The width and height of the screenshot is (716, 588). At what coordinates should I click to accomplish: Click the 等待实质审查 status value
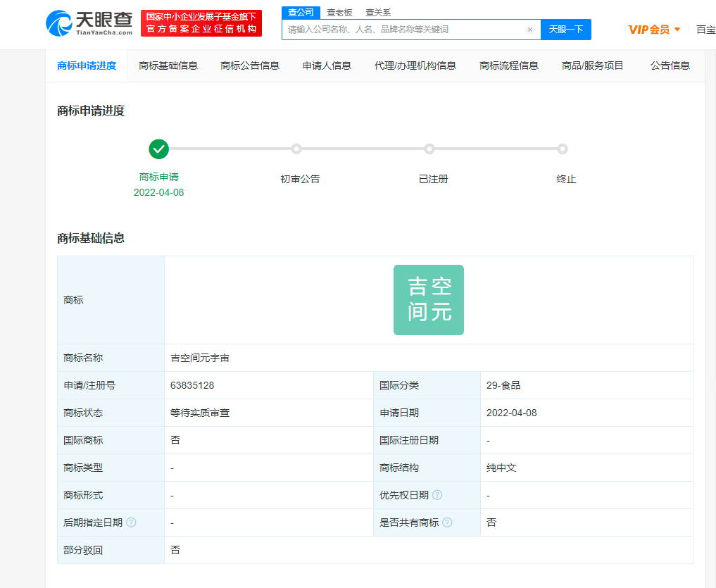tap(199, 413)
